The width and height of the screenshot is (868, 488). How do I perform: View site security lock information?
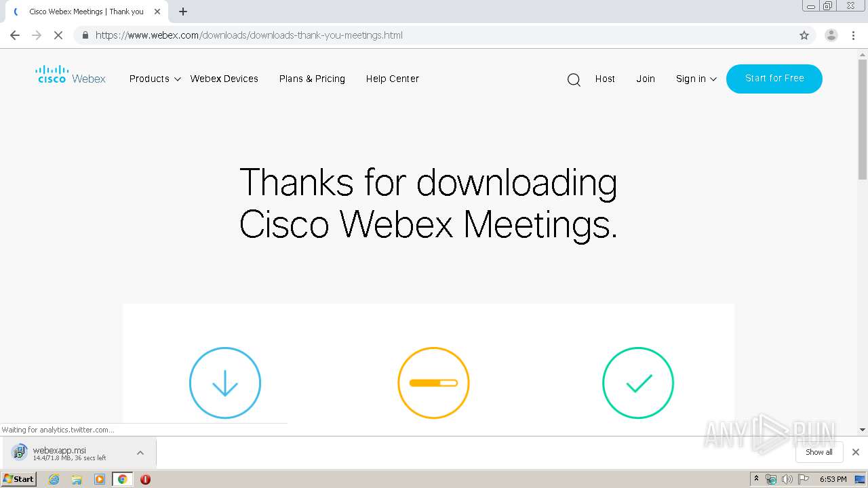85,35
